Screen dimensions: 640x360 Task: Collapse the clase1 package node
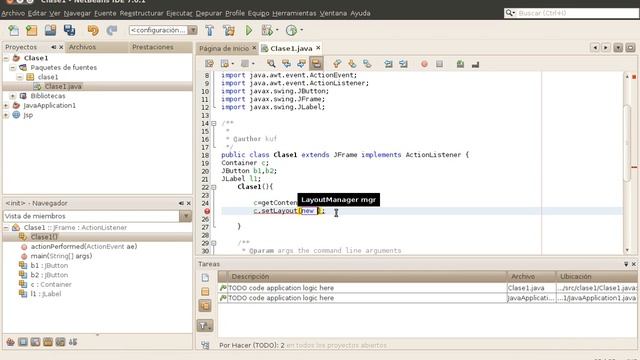click(20, 77)
